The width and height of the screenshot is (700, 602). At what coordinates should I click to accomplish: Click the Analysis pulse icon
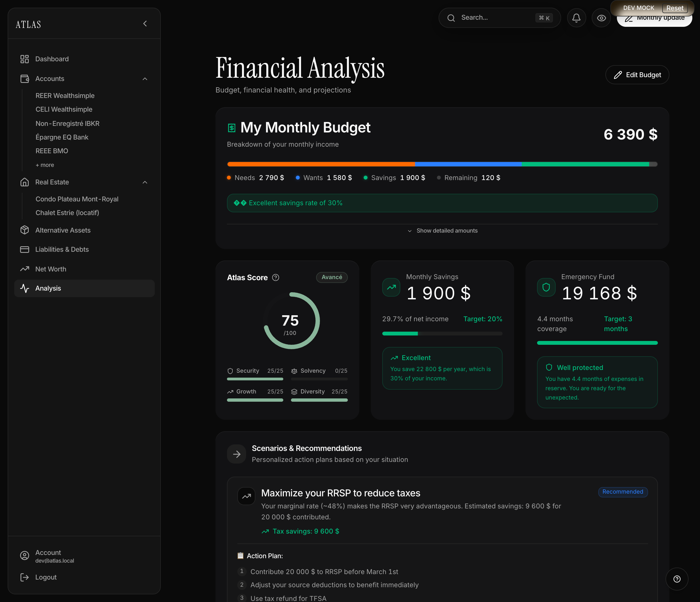[x=25, y=288]
